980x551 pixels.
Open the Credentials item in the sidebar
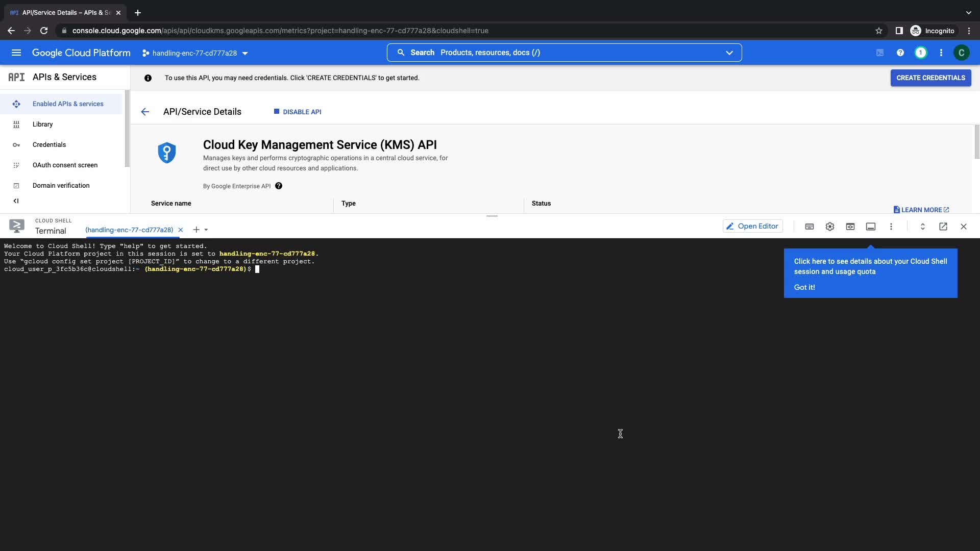[49, 145]
